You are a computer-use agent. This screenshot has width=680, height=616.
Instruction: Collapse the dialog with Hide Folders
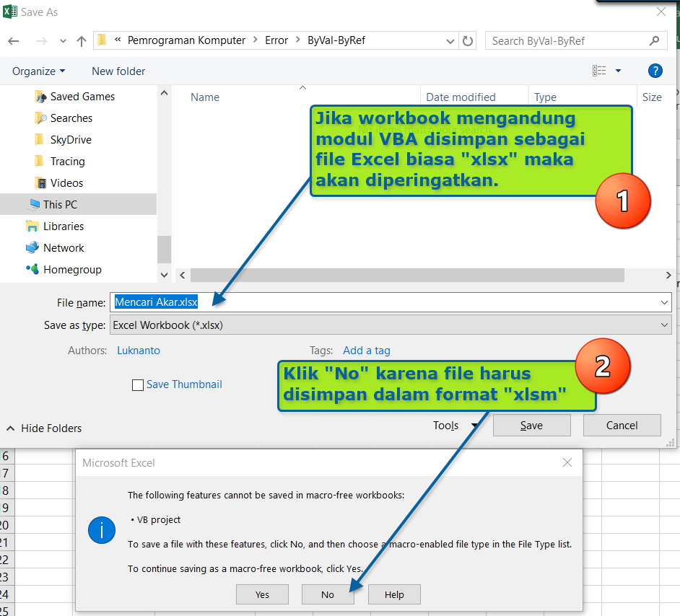(43, 427)
